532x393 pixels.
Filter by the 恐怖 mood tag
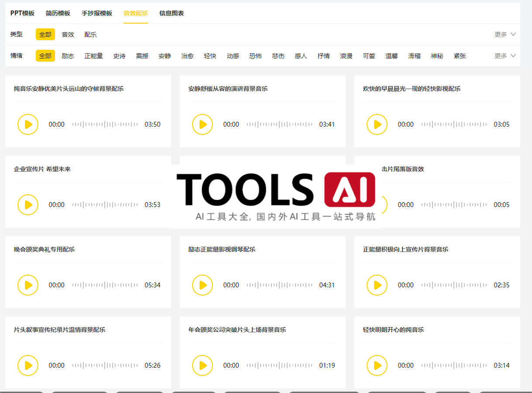pos(255,56)
